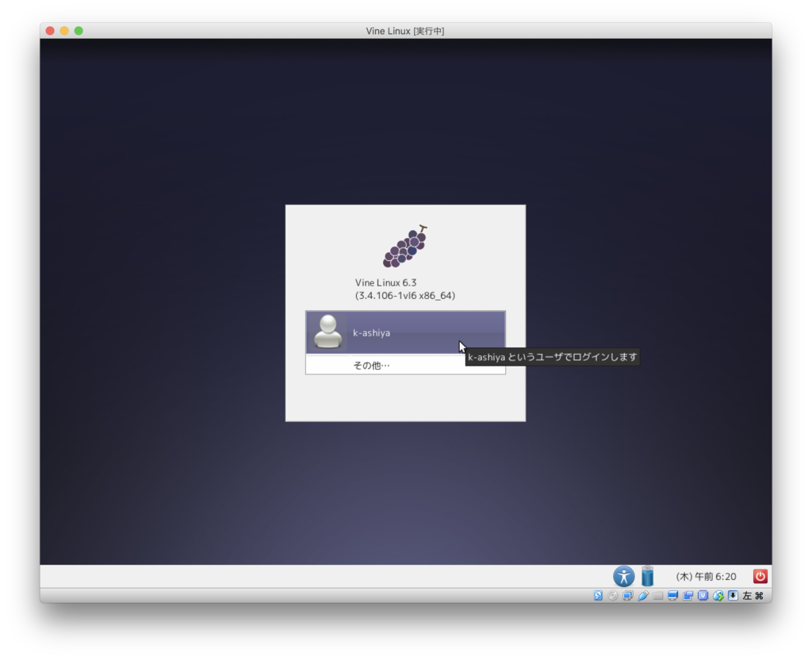Click the 左 ⌘ host key indicator

pos(753,596)
